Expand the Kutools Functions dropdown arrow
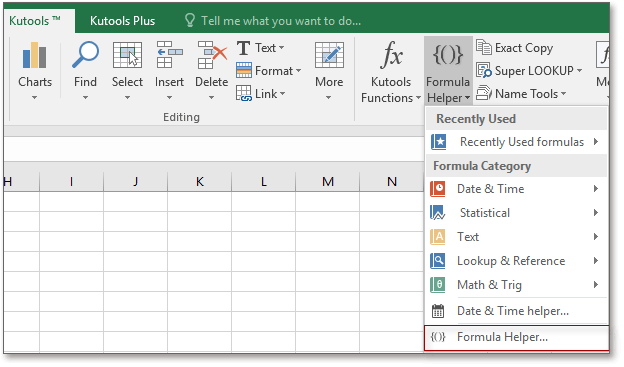 [x=418, y=98]
